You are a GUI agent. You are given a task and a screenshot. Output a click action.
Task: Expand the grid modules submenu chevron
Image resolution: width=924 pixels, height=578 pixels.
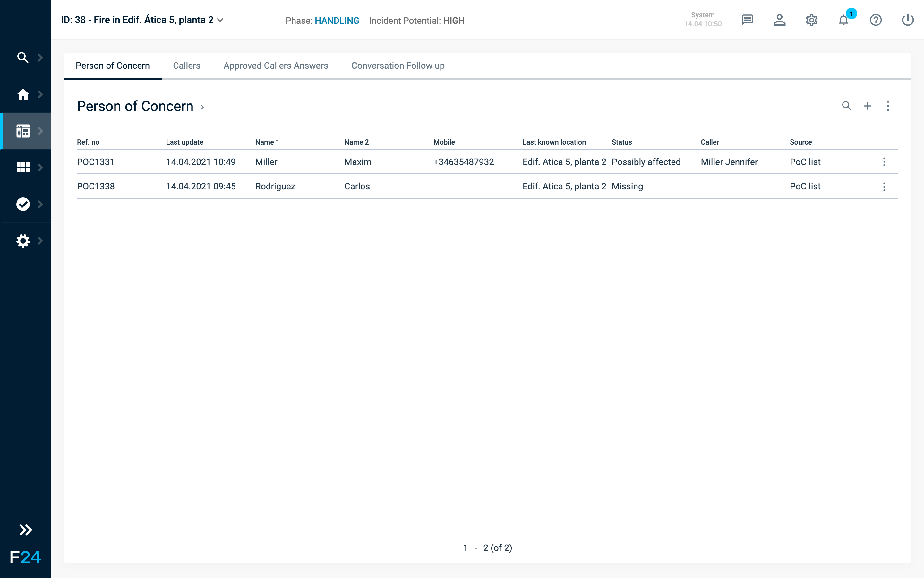pos(40,167)
